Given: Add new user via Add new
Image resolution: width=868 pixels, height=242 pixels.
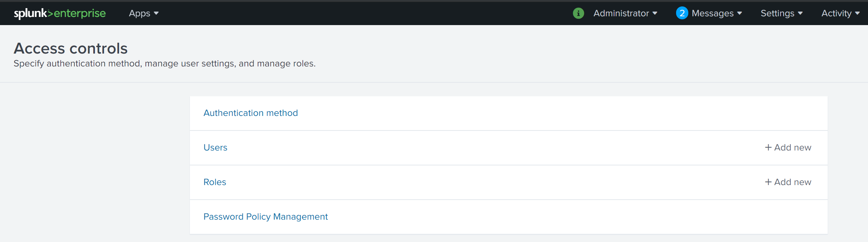Looking at the screenshot, I should pyautogui.click(x=792, y=147).
